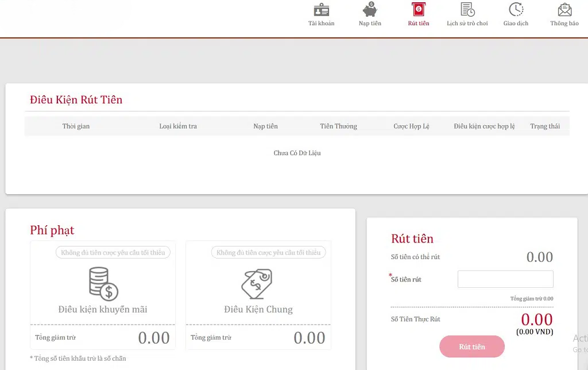The image size is (588, 370).
Task: Click the red Số Tiền Thực Rút amount
Action: tap(536, 319)
